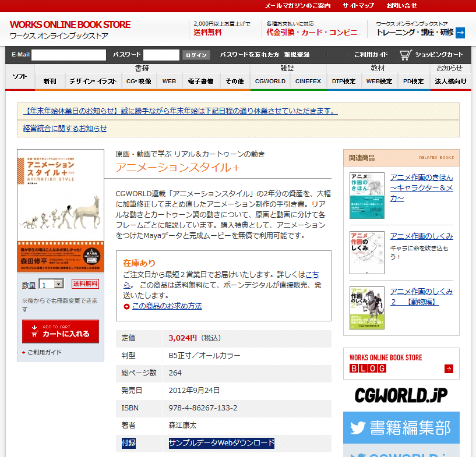Open the quantity 数量 dropdown
The image size is (476, 457).
pyautogui.click(x=51, y=284)
